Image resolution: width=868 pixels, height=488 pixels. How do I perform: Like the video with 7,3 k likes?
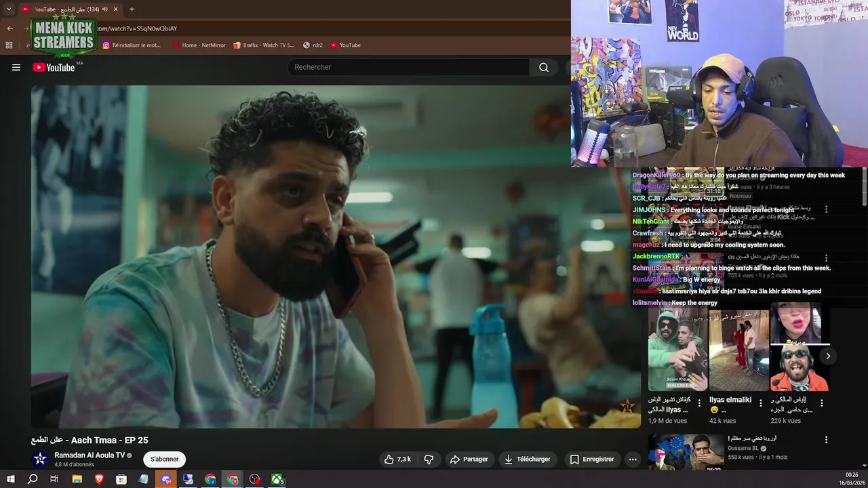click(x=398, y=459)
